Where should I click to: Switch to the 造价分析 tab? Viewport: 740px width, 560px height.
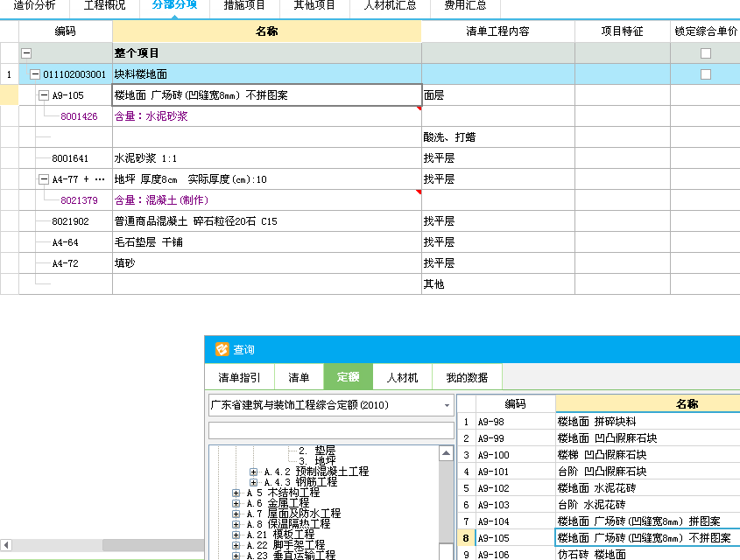click(34, 5)
